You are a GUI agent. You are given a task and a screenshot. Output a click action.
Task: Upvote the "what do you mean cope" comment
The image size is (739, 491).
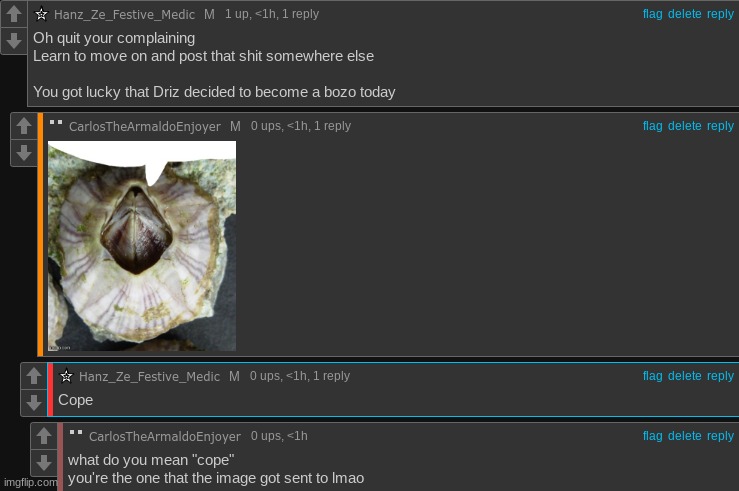[44, 436]
